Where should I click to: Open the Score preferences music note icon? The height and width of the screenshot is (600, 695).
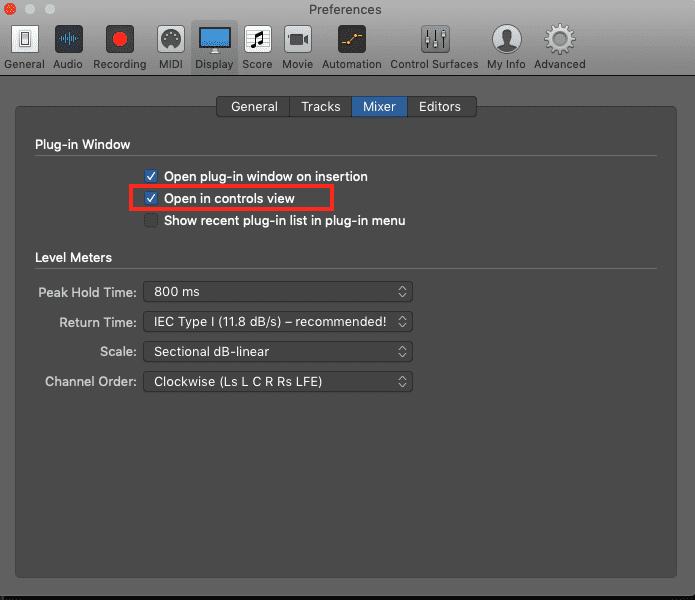tap(258, 39)
